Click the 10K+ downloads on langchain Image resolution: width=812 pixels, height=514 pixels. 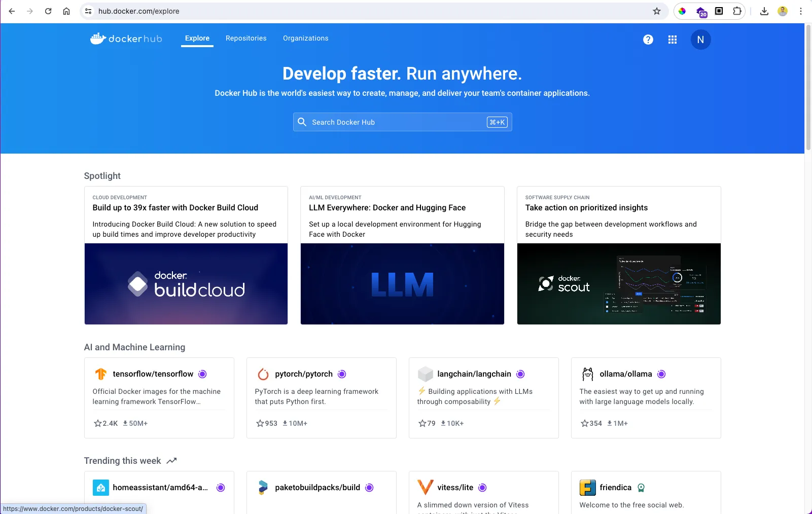coord(452,423)
